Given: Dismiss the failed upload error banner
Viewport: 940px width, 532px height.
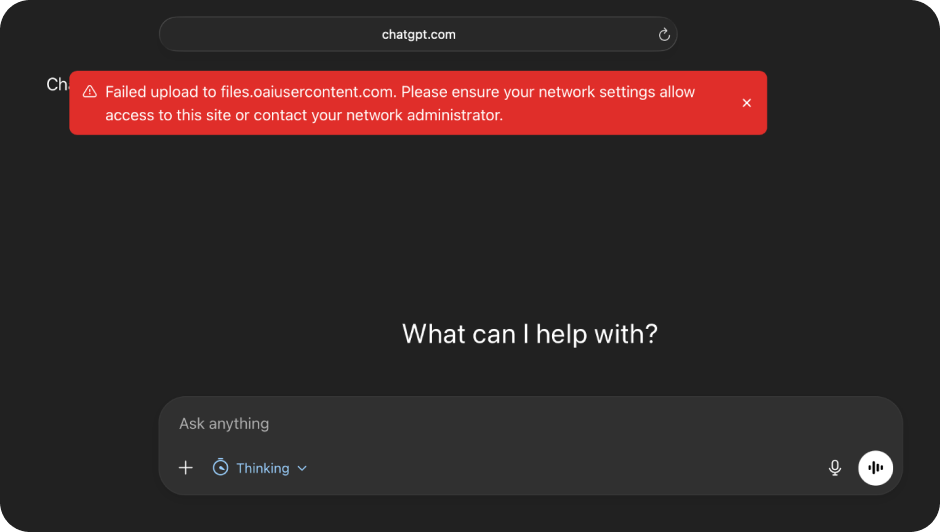Looking at the screenshot, I should (746, 103).
